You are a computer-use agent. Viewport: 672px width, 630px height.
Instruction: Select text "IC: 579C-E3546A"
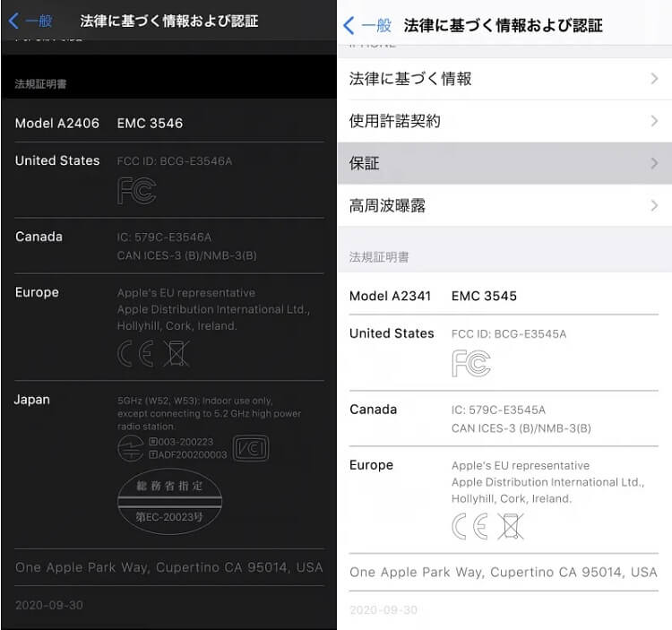[x=164, y=237]
